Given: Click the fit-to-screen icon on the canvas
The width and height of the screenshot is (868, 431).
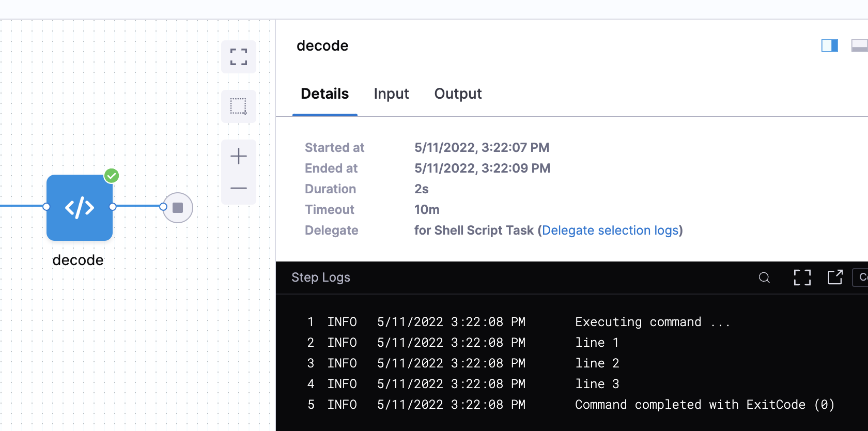Looking at the screenshot, I should (x=238, y=57).
